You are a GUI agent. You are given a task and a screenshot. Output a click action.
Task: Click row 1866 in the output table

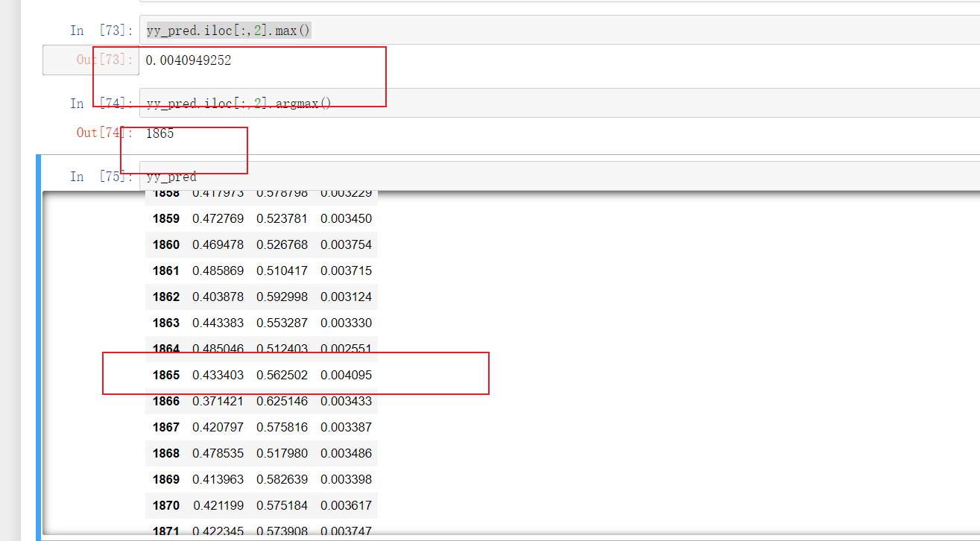[261, 401]
